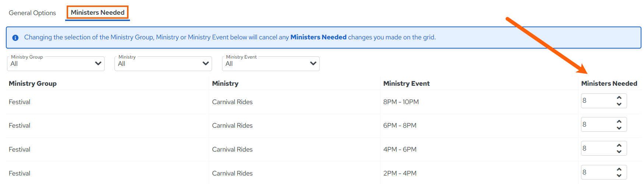Select the Ministers Needed tab
Image resolution: width=644 pixels, height=184 pixels.
pos(98,13)
